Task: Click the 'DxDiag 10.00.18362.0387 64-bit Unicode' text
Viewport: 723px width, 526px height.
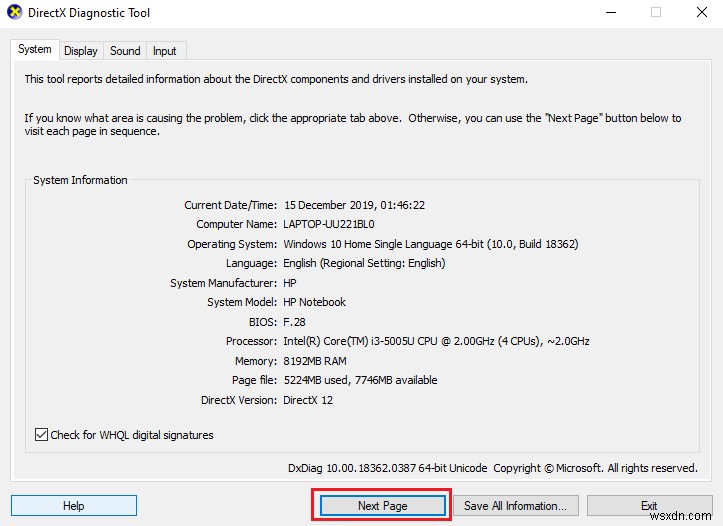Action: (387, 468)
